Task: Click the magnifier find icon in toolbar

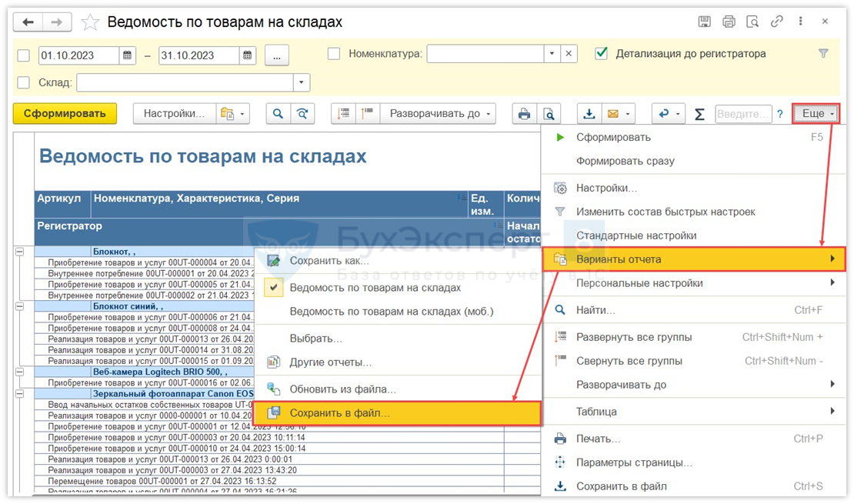Action: (278, 114)
